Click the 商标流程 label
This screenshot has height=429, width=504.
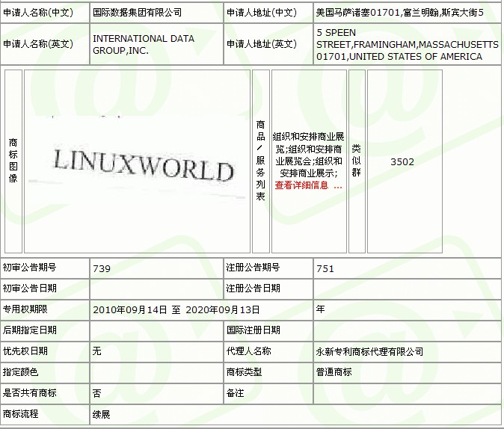[21, 414]
